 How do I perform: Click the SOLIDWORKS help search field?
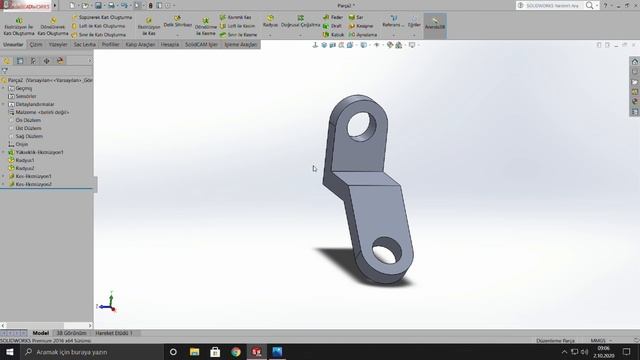coord(552,6)
